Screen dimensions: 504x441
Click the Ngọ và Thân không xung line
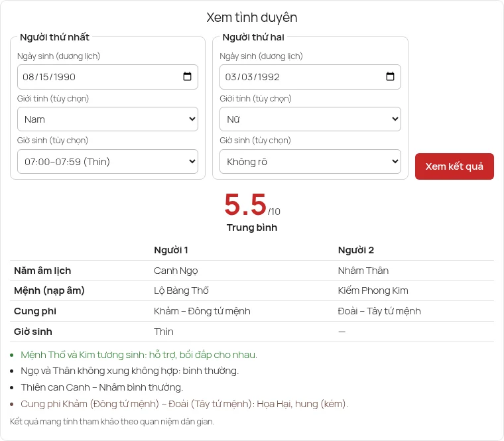pos(129,371)
